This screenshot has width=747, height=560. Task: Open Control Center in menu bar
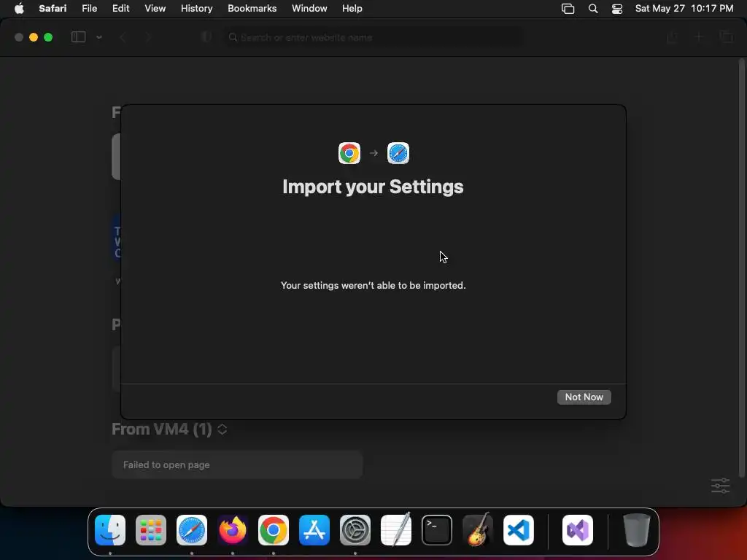pos(617,9)
